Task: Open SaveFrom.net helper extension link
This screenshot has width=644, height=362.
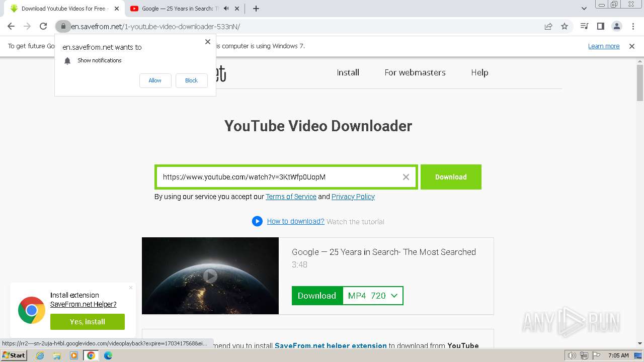Action: (x=331, y=345)
